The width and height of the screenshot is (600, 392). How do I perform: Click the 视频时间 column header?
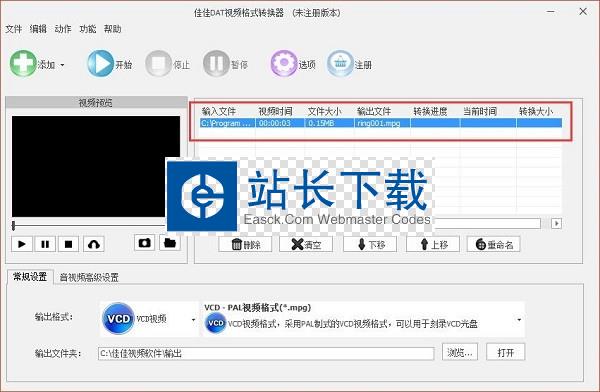(276, 111)
